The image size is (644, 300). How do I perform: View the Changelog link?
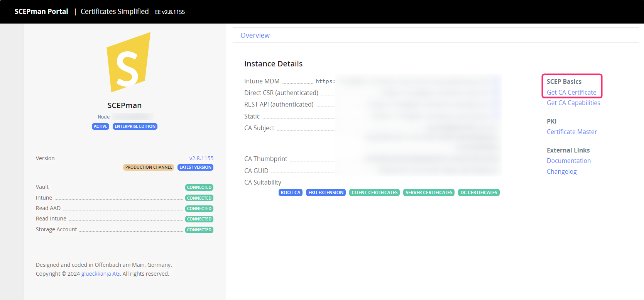(561, 171)
